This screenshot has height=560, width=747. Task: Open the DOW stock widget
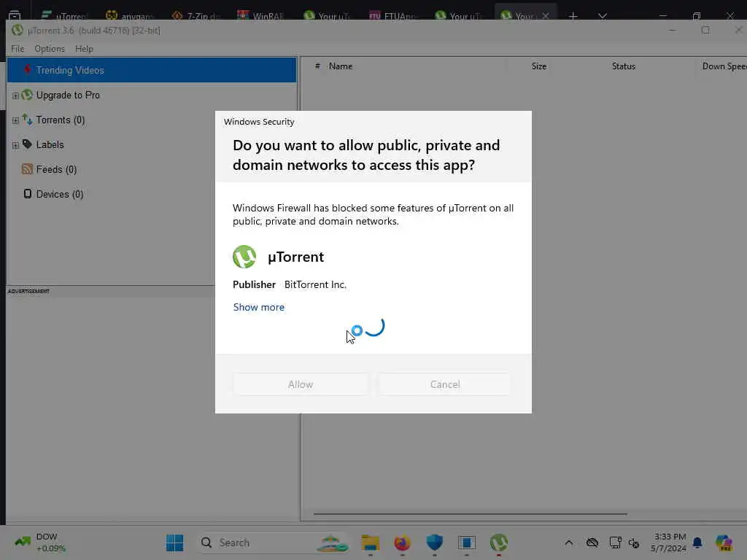coord(41,542)
